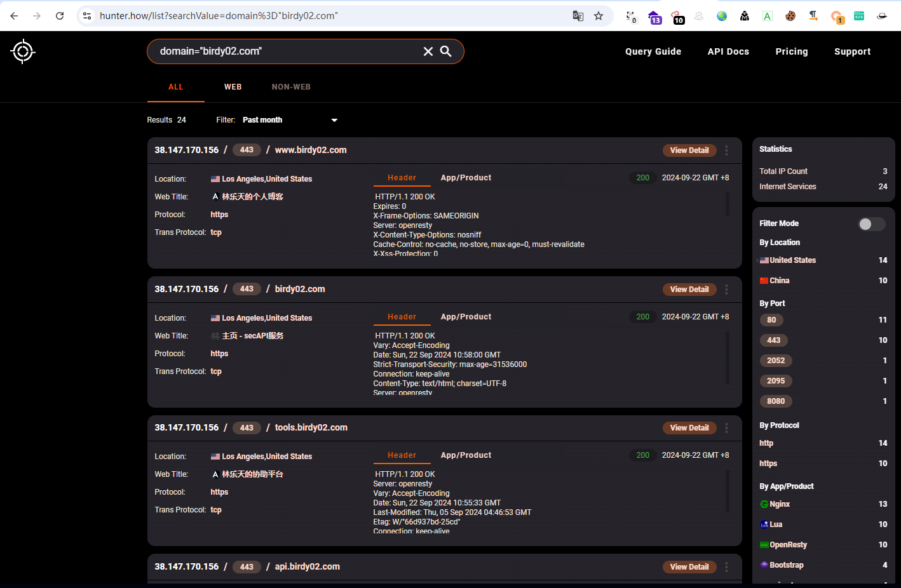901x588 pixels.
Task: Clear the search box with X icon
Action: (428, 51)
